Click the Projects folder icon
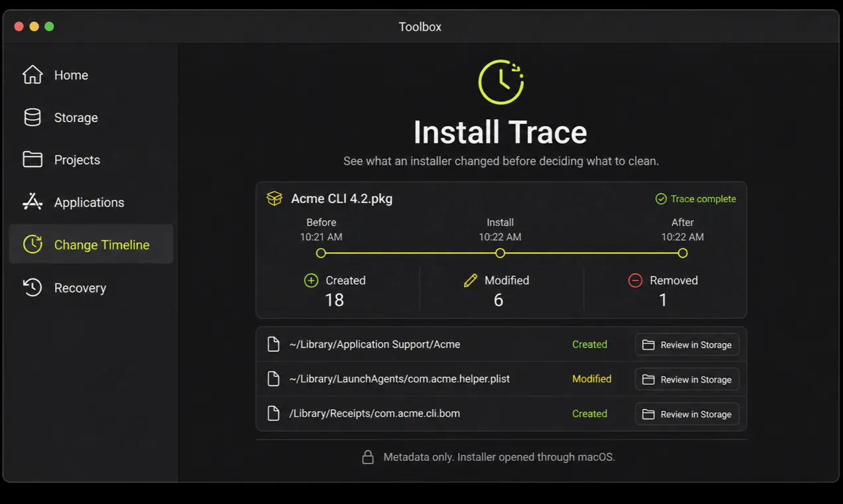This screenshot has width=843, height=504. pos(33,160)
